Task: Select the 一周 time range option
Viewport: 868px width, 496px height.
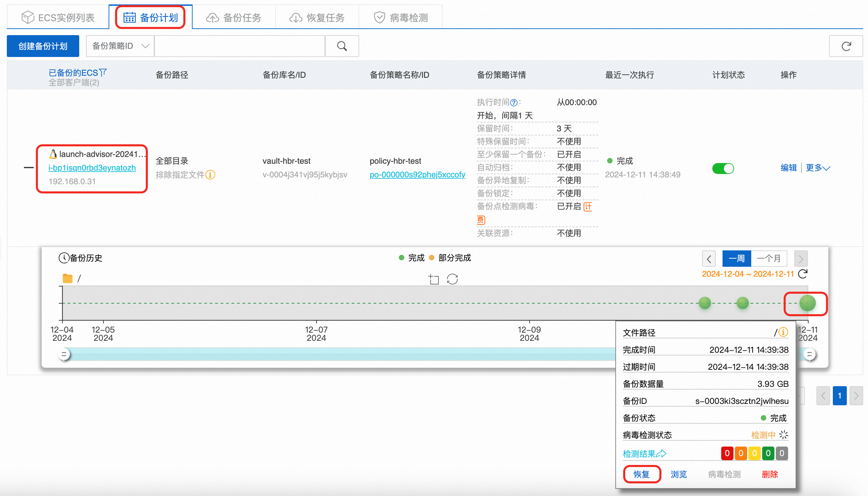Action: pyautogui.click(x=737, y=259)
